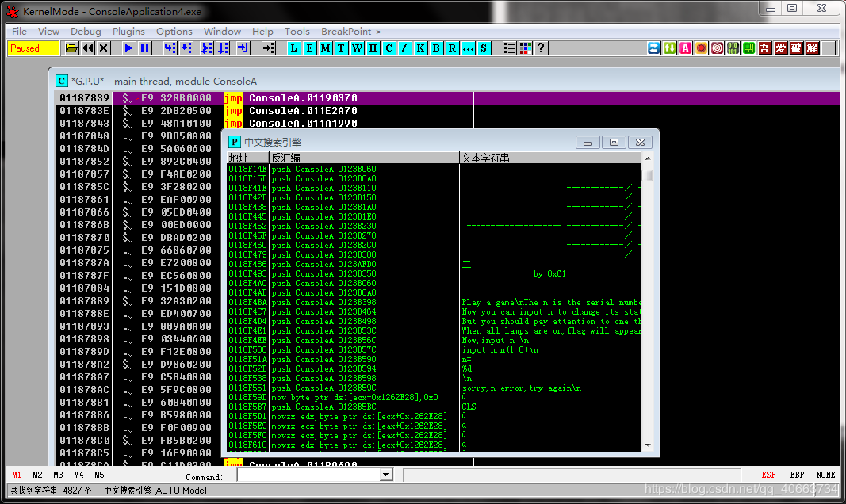Select memory slot M2

click(x=37, y=475)
